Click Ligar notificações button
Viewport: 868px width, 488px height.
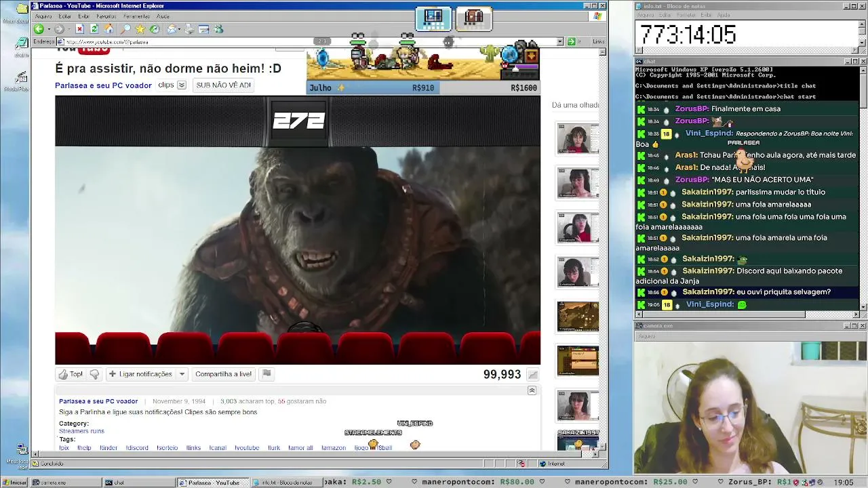pos(140,374)
